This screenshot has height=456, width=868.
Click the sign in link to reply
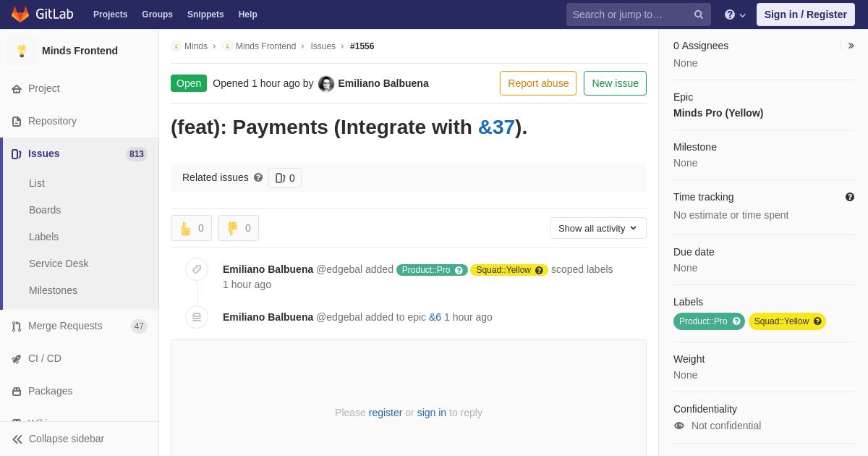432,413
